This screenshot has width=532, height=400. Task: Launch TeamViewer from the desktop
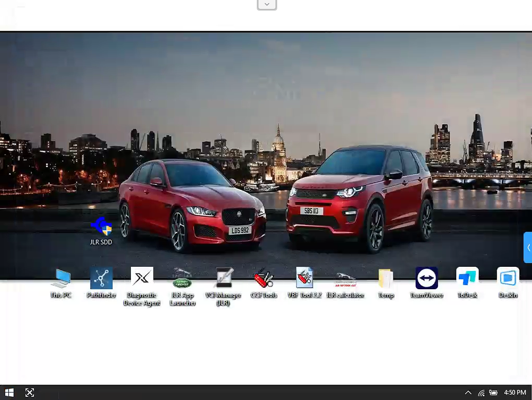coord(426,283)
